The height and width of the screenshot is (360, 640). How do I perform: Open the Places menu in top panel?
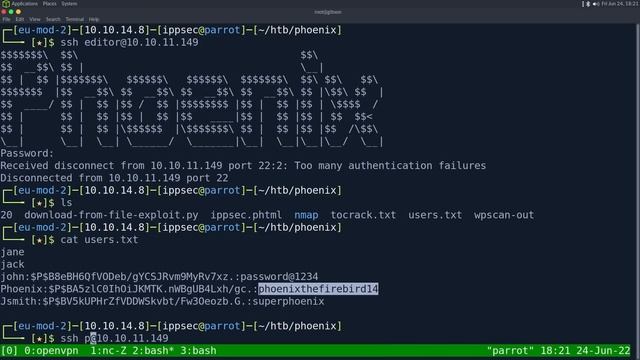click(x=49, y=4)
